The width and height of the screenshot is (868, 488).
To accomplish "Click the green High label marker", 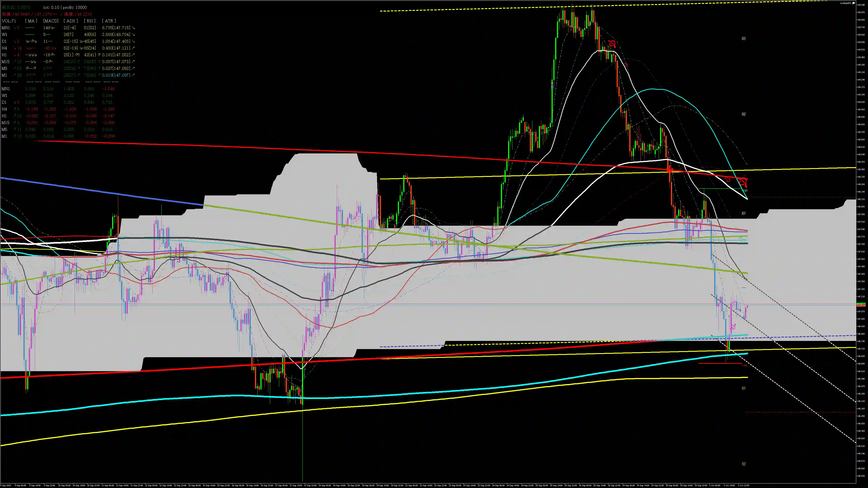I will (x=744, y=190).
